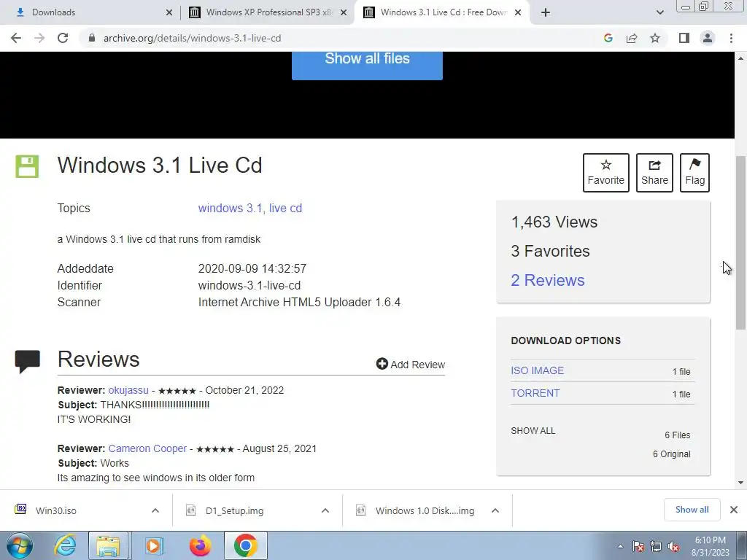Screen dimensions: 747x560
Task: Open the Windows Start menu
Action: tap(19, 545)
